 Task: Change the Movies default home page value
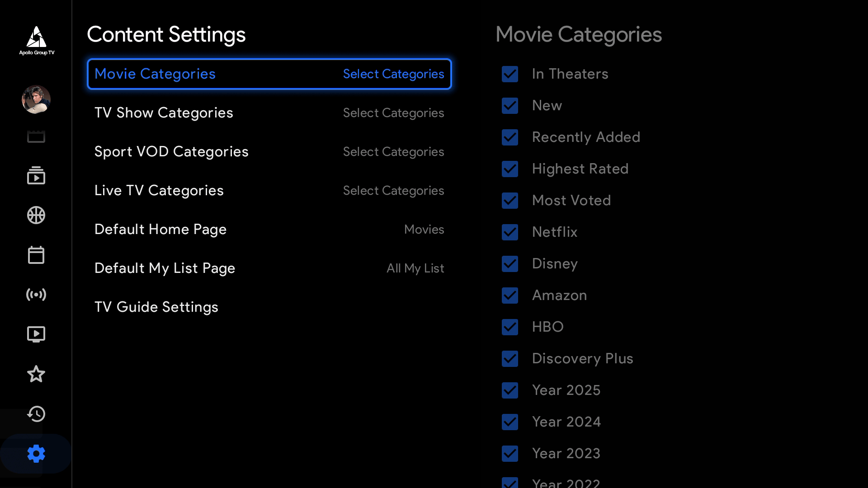point(424,230)
